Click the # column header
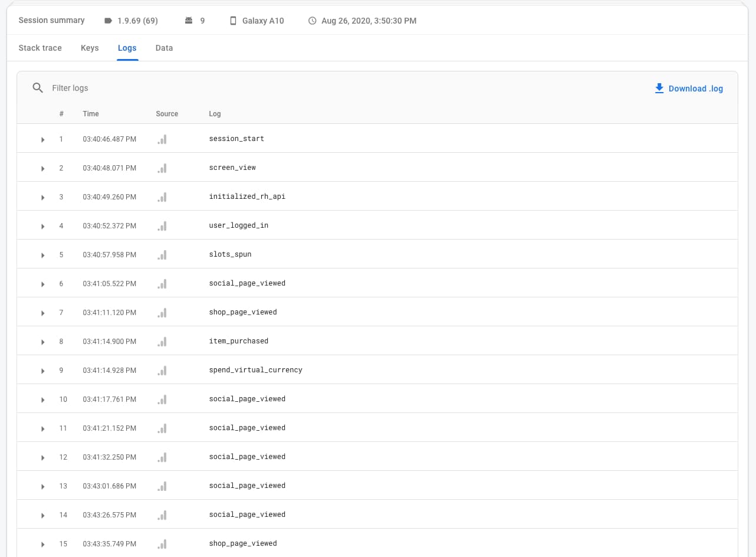The image size is (756, 557). click(x=61, y=114)
